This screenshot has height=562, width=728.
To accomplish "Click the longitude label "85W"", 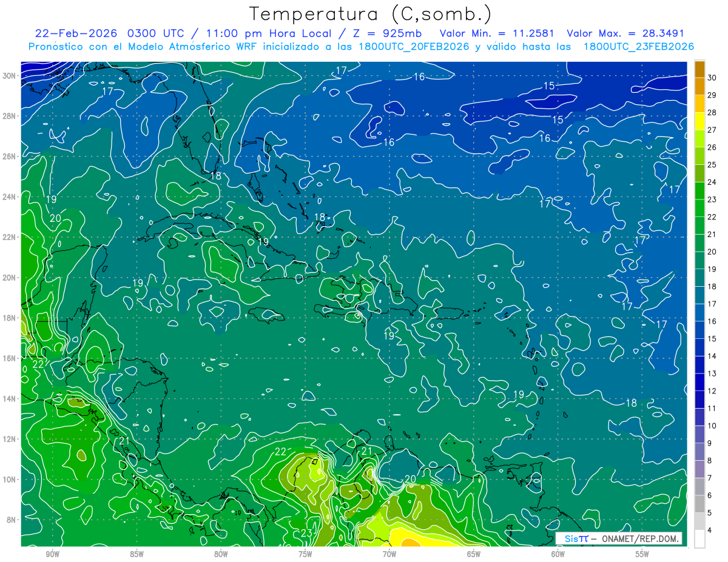I will [136, 554].
